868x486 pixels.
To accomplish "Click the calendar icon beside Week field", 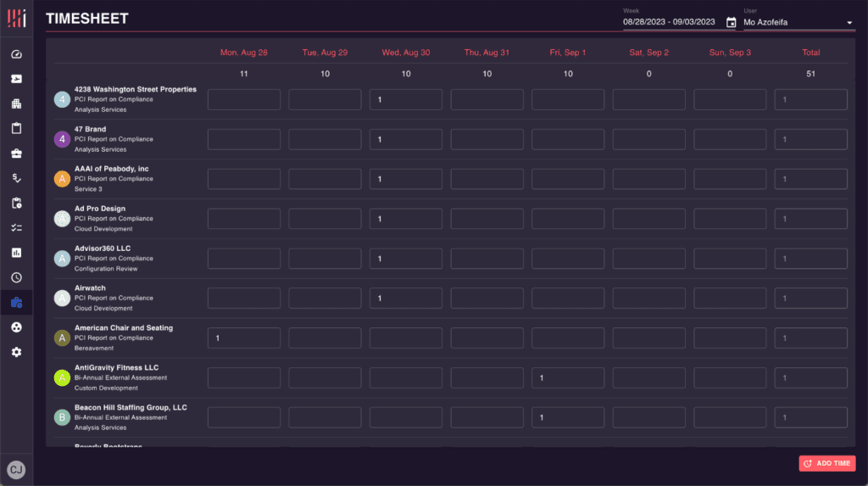I will [x=731, y=23].
